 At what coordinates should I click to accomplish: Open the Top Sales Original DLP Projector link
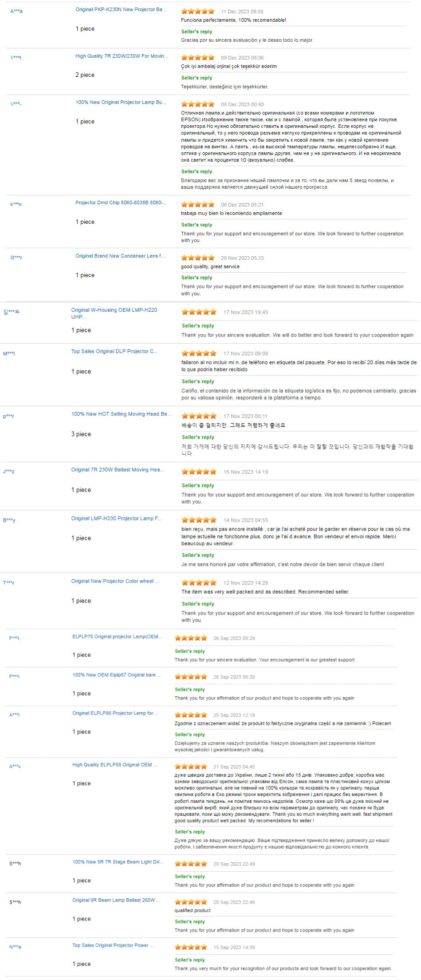click(114, 351)
